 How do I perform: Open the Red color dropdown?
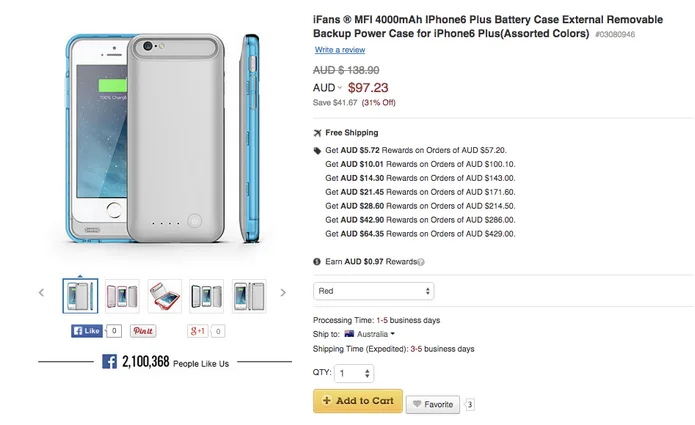point(374,291)
